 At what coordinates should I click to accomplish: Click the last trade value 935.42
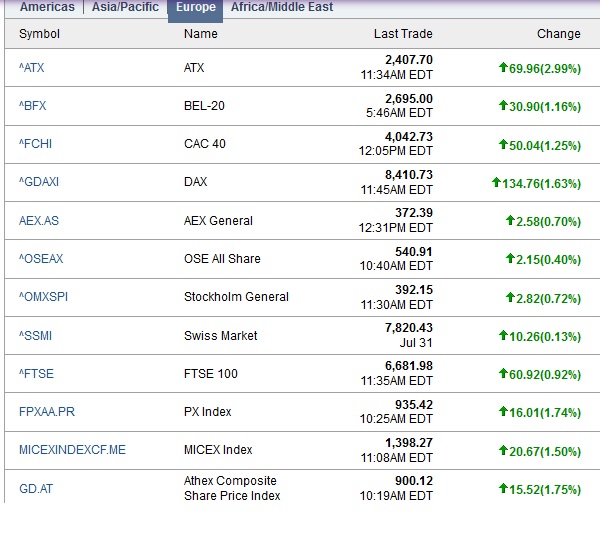tap(414, 405)
